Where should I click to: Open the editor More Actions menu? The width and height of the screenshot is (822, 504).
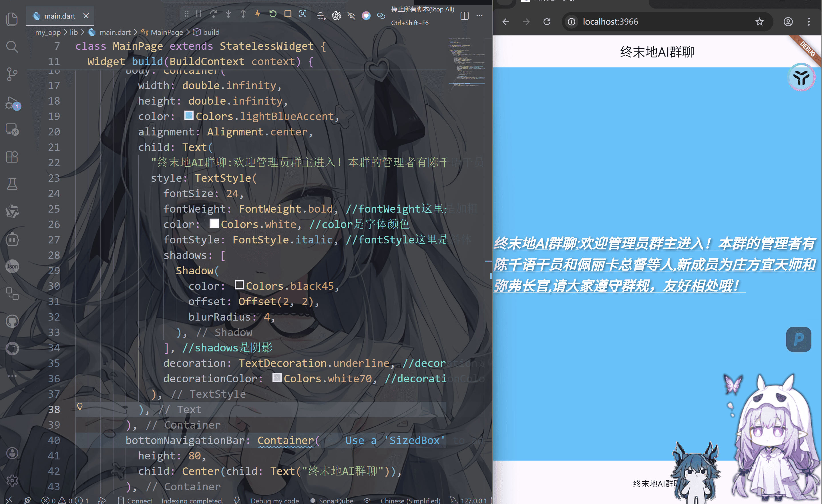pyautogui.click(x=479, y=16)
